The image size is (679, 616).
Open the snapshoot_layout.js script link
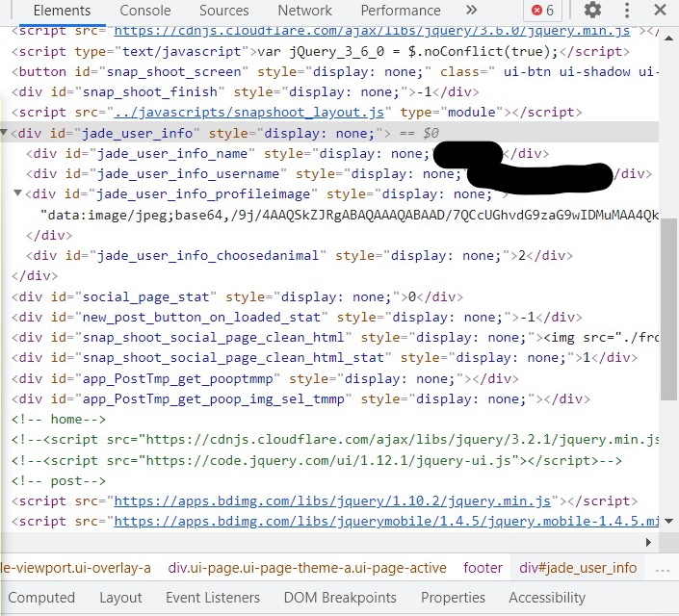coord(249,112)
